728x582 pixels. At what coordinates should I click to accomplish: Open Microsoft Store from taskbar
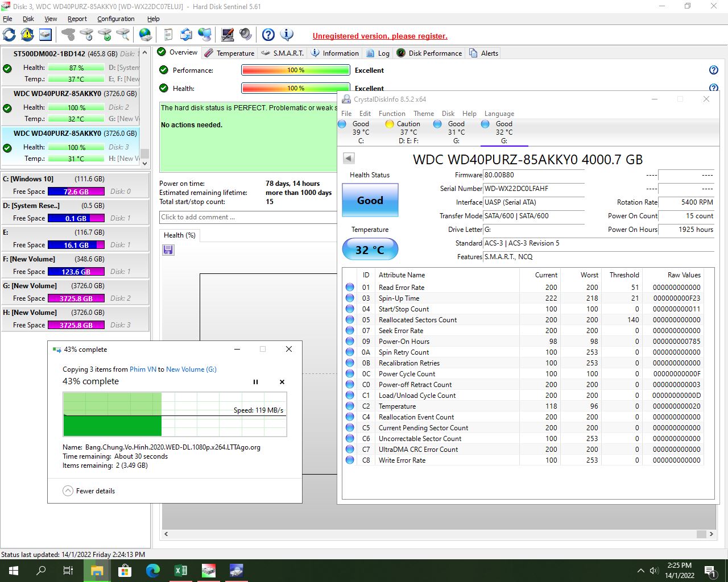click(x=125, y=571)
